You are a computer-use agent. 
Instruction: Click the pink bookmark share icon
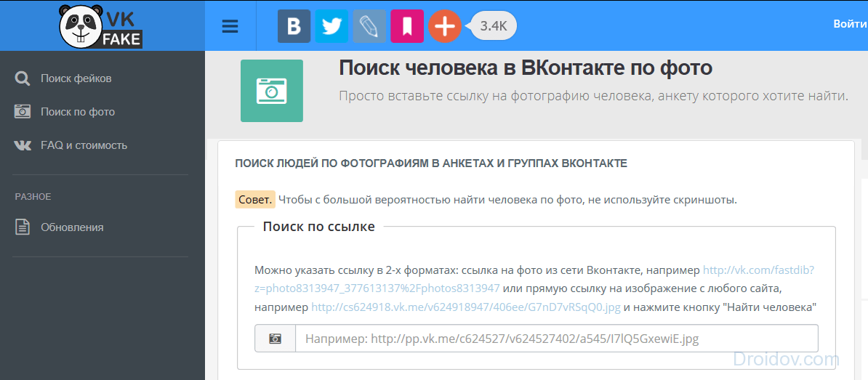click(x=407, y=26)
